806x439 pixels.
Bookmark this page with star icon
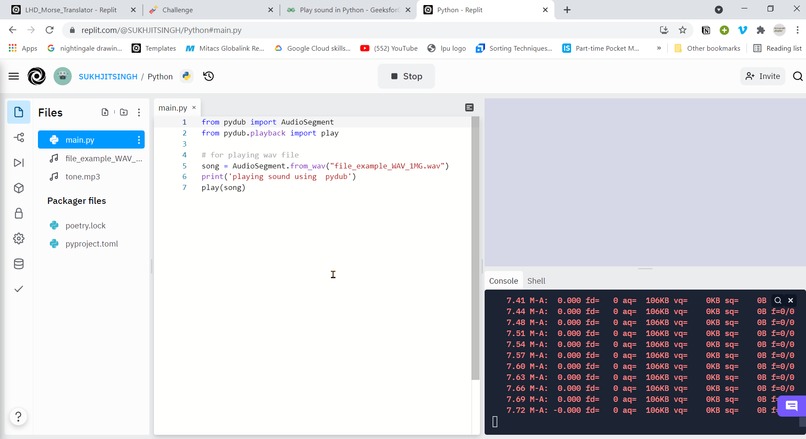point(683,30)
